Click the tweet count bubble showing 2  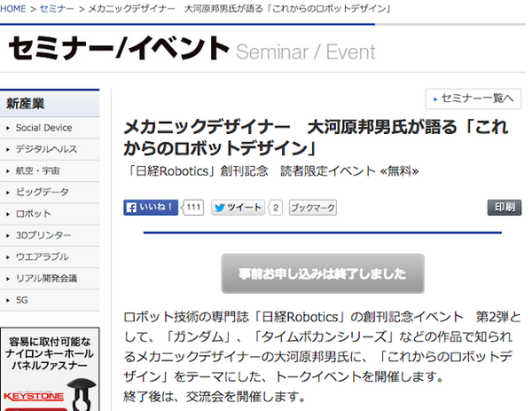click(x=275, y=208)
